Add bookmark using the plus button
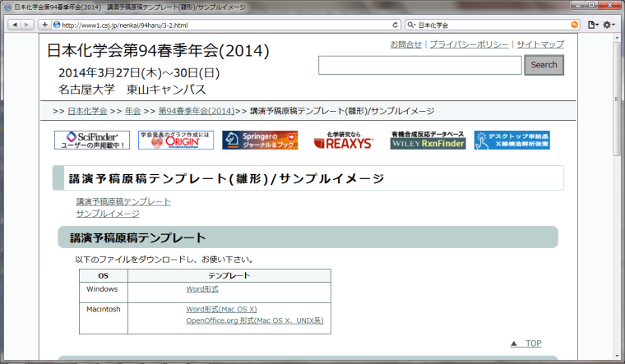Screen dimensions: 625x364 pos(44,25)
